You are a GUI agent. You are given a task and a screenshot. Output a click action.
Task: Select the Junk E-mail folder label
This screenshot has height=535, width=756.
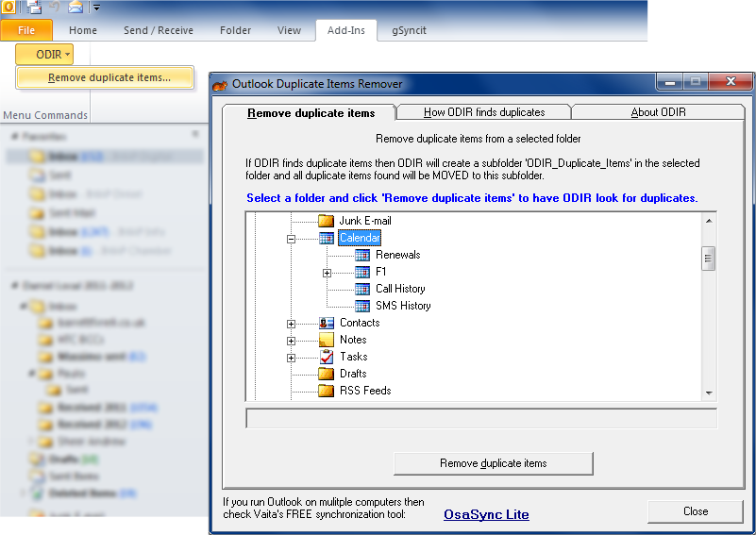pyautogui.click(x=365, y=221)
